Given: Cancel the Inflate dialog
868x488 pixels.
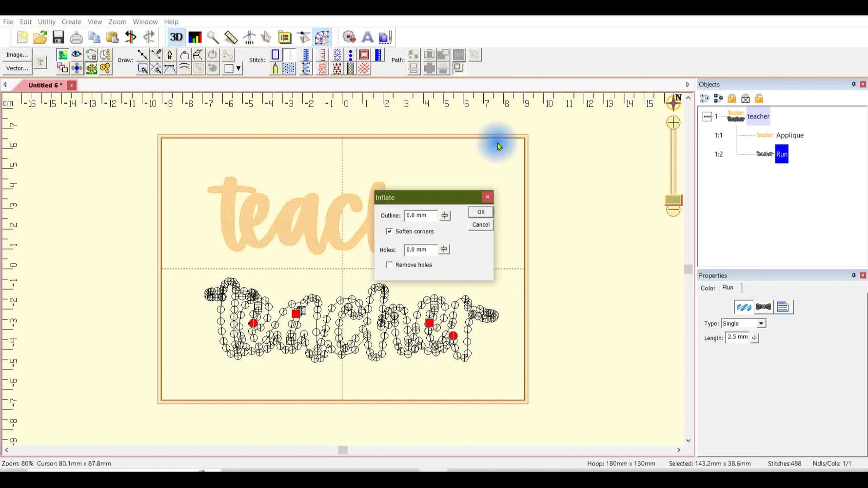Looking at the screenshot, I should pos(481,225).
